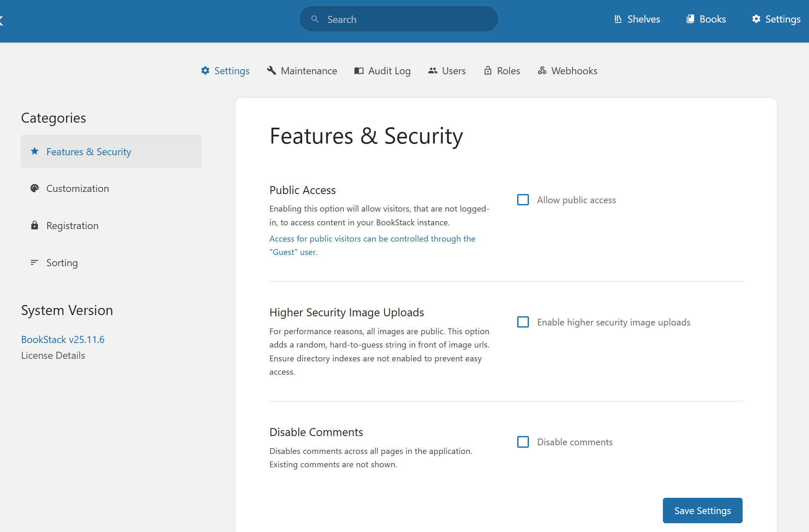Image resolution: width=809 pixels, height=532 pixels.
Task: Click the Roles padlock icon
Action: point(488,71)
